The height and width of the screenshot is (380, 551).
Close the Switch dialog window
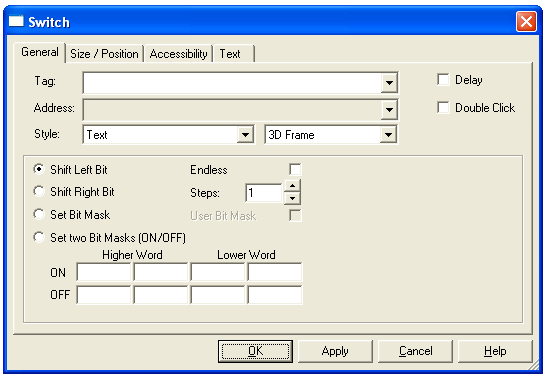526,22
